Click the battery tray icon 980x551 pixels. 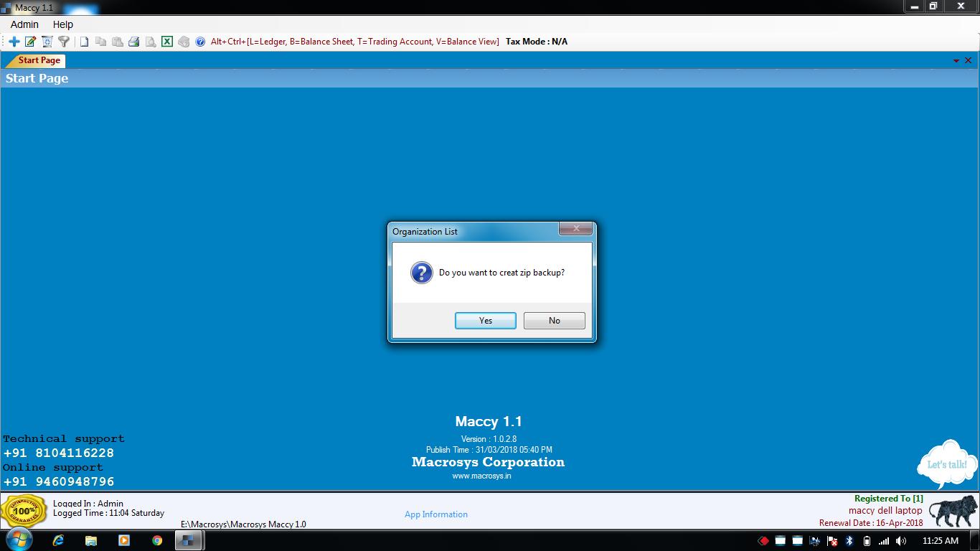pos(867,541)
